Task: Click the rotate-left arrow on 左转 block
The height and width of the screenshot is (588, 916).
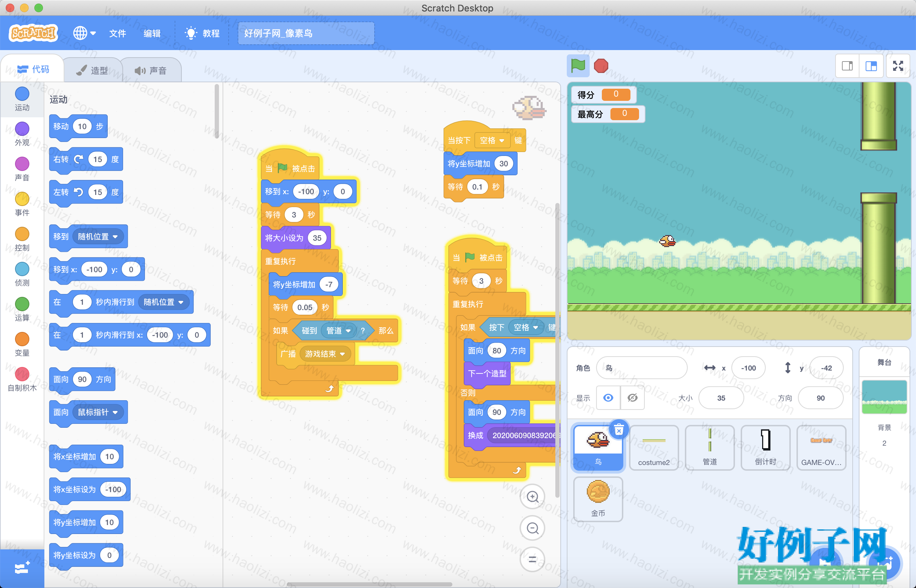Action: pyautogui.click(x=78, y=192)
